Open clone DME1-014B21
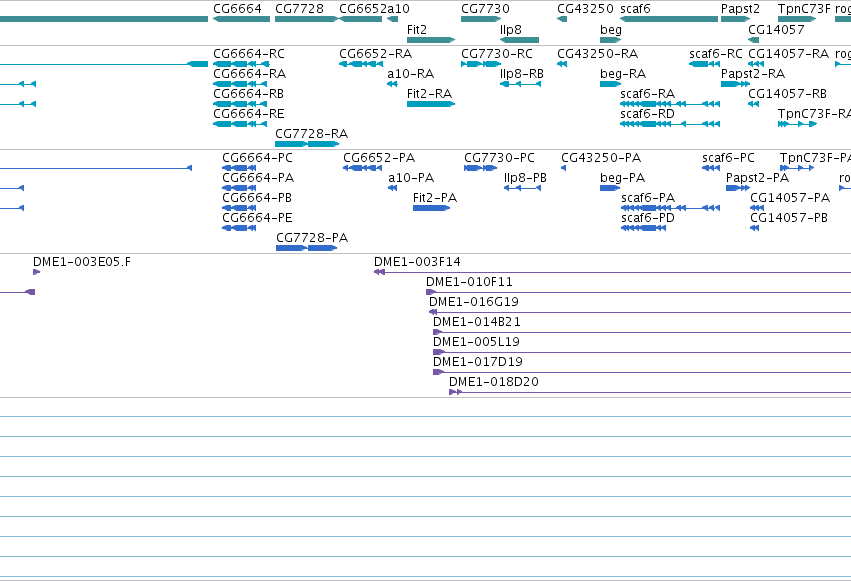The image size is (851, 581). [477, 322]
